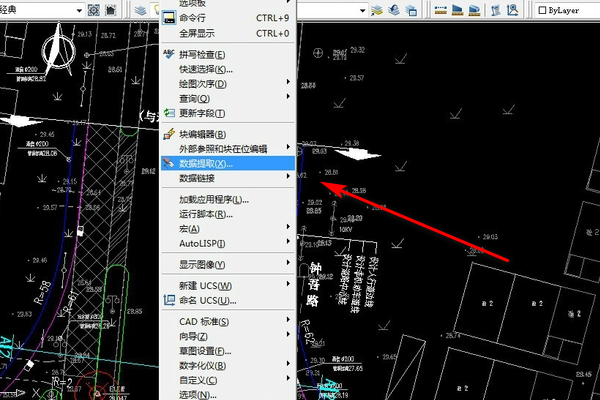The height and width of the screenshot is (400, 600).
Task: Click the My Workspace icon beside the gear
Action: click(x=110, y=10)
